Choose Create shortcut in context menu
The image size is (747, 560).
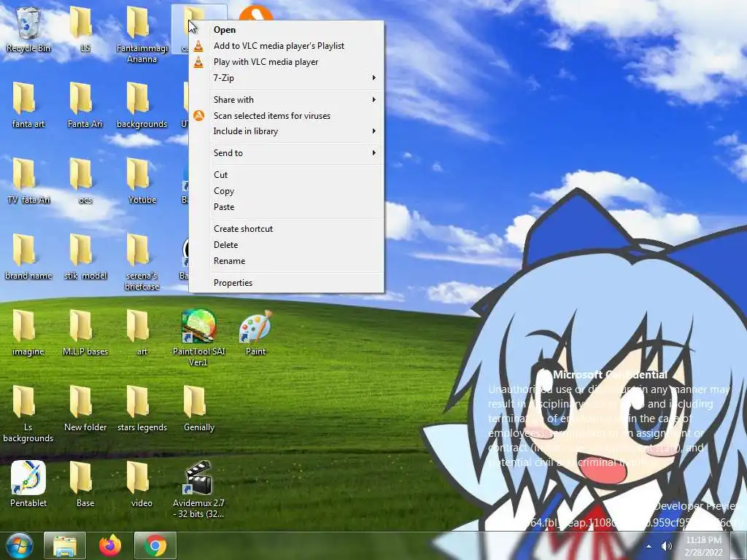(x=286, y=228)
